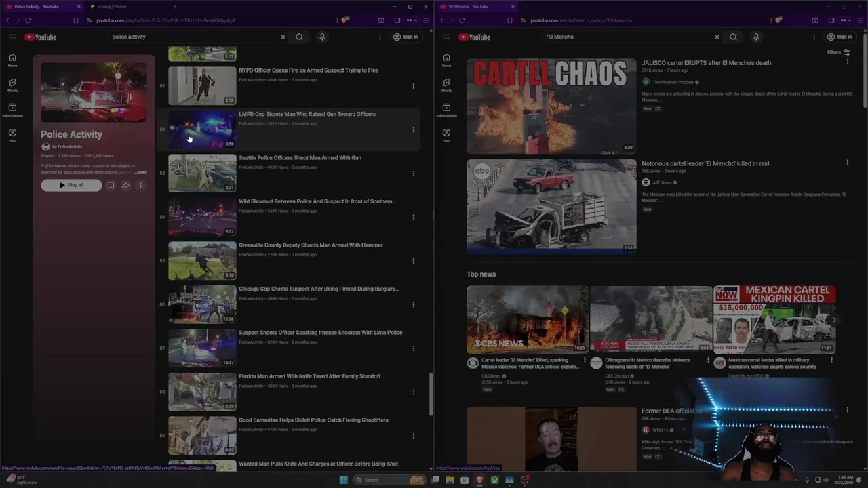
Task: Open You page in right YouTube sidebar
Action: [x=446, y=136]
